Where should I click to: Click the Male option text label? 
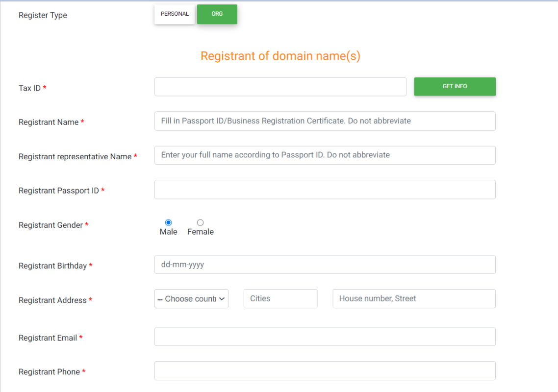click(x=168, y=231)
